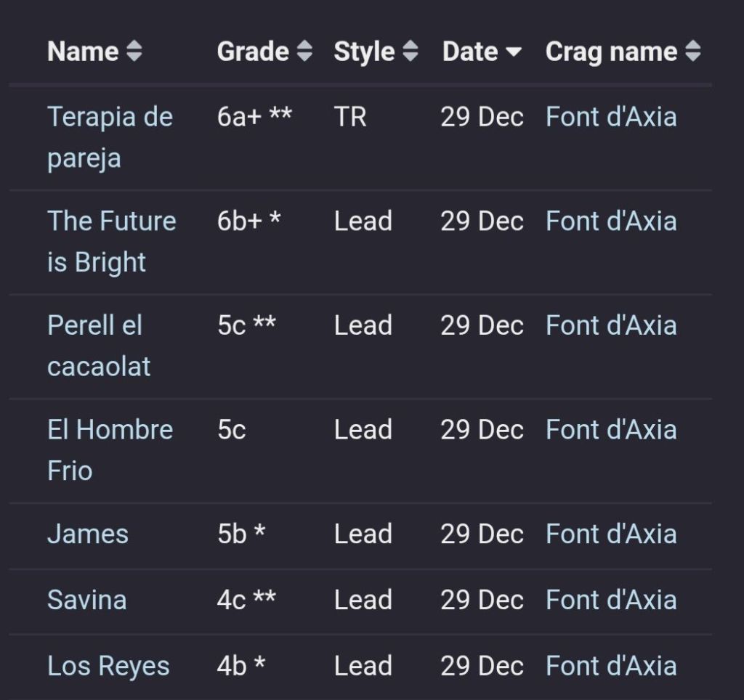Screen dimensions: 744x700
Task: Click the Grade column sort icon
Action: pyautogui.click(x=305, y=52)
